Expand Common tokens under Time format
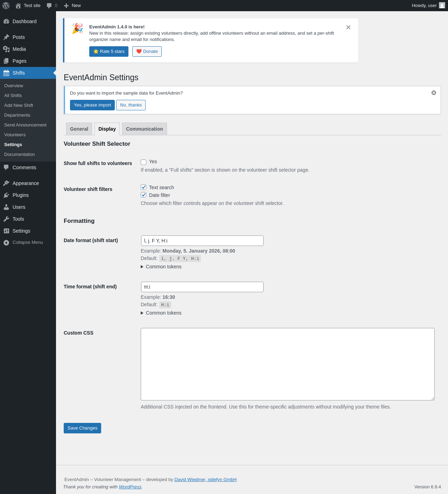This screenshot has height=494, width=448. point(161,313)
